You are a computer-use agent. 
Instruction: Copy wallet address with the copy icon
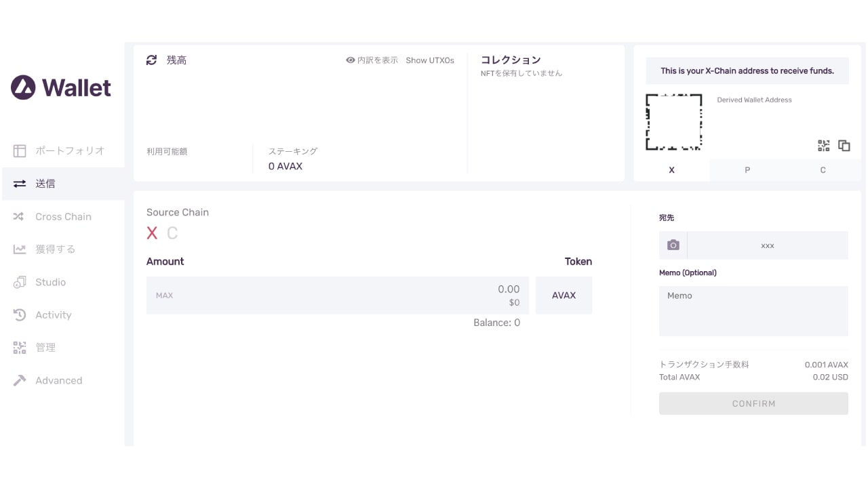(x=844, y=146)
